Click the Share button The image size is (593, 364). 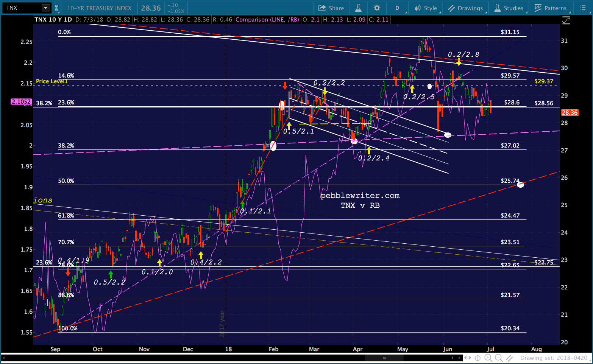coord(331,8)
